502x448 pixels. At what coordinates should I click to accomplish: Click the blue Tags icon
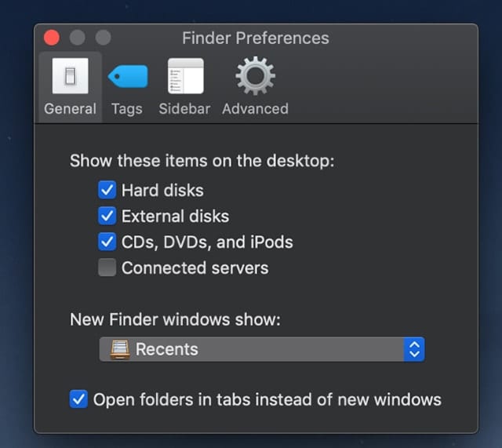click(x=127, y=76)
